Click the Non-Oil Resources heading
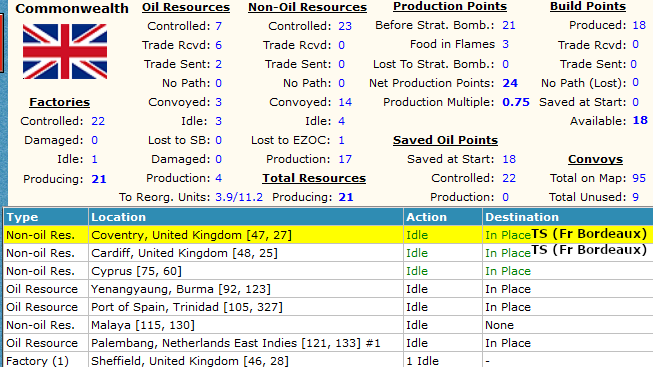Screen dimensions: 653x367 307,7
